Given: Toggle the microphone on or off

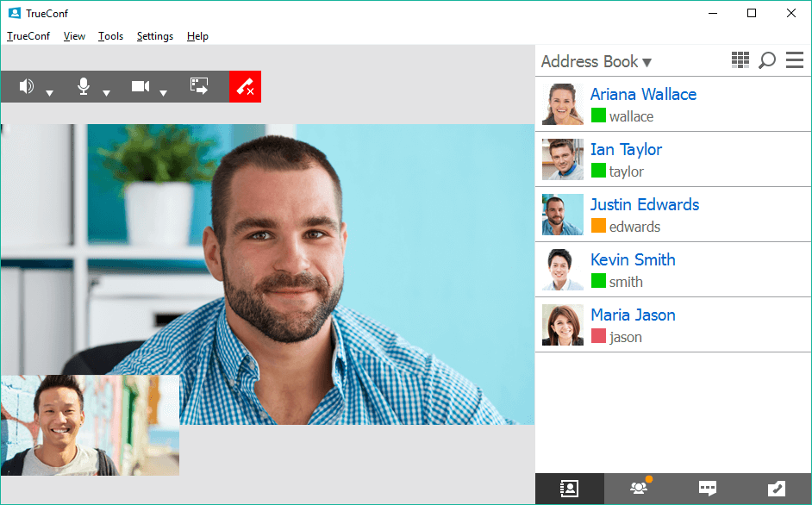Looking at the screenshot, I should click(x=84, y=86).
